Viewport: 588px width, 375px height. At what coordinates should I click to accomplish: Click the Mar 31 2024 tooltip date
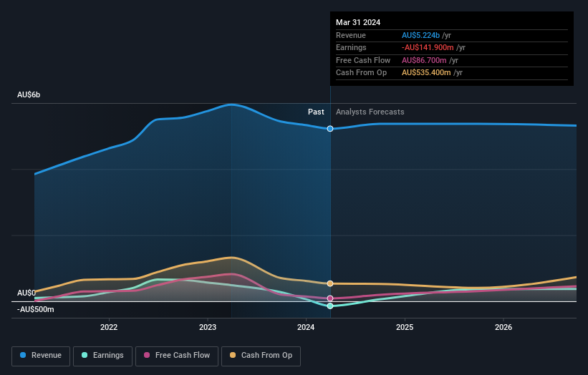point(358,22)
